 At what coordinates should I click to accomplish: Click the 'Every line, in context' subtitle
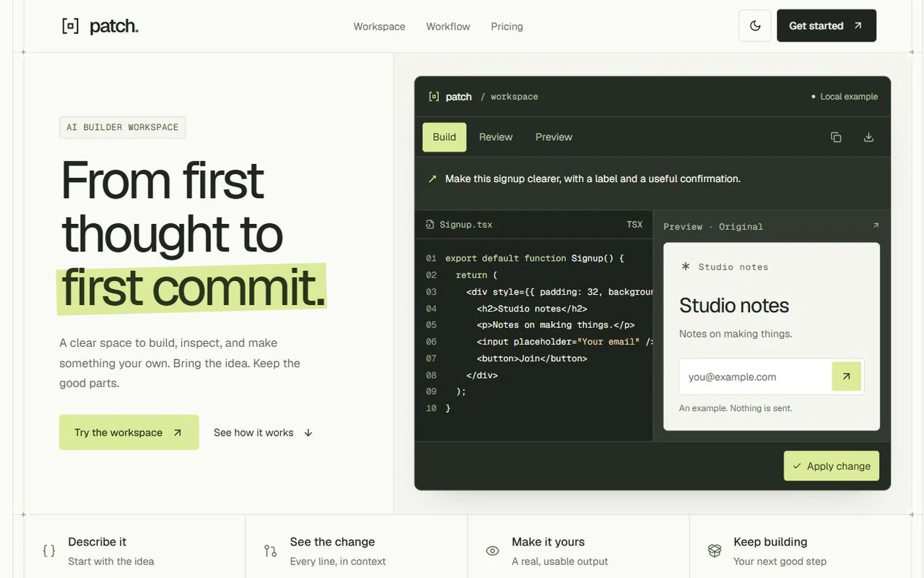click(x=338, y=561)
